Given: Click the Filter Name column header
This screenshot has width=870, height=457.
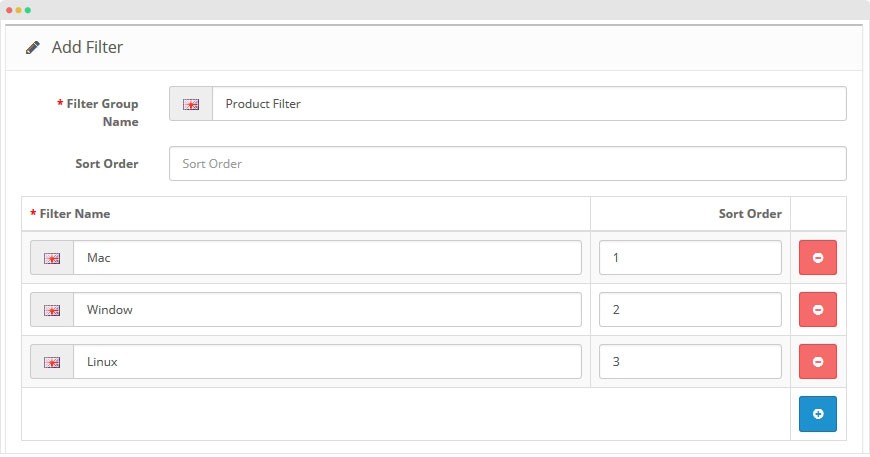Looking at the screenshot, I should [74, 214].
